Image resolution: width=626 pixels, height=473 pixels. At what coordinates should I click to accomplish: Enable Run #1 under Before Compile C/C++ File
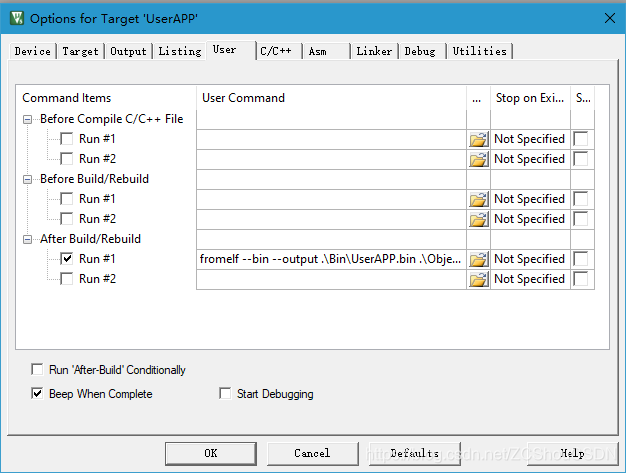(67, 139)
